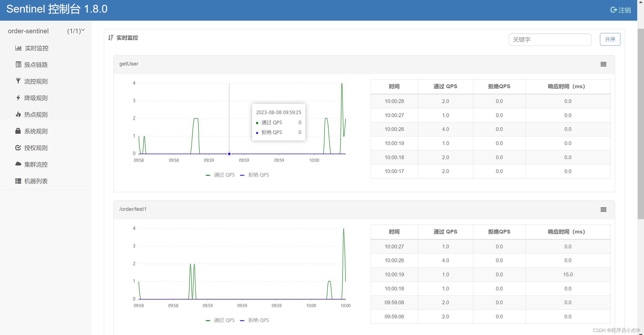Image resolution: width=644 pixels, height=335 pixels.
Task: Click the bar chart icon beside 实时监控
Action: [x=18, y=48]
